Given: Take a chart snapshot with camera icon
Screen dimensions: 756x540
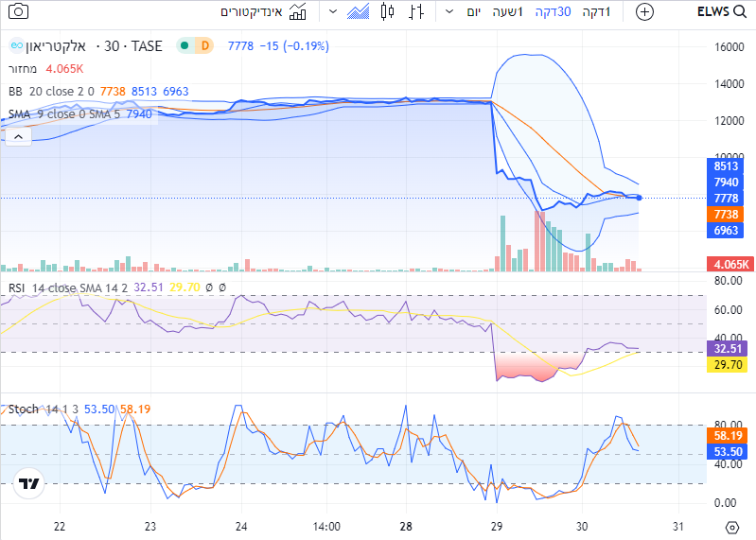Looking at the screenshot, I should point(17,11).
